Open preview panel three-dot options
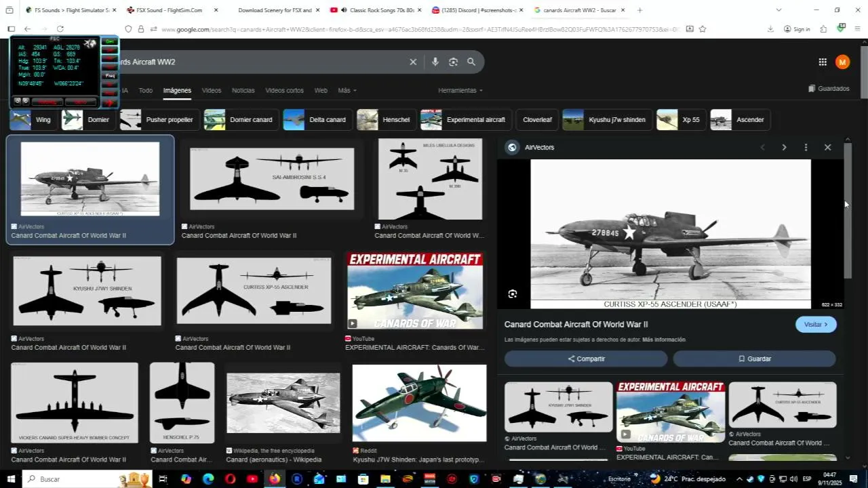The image size is (868, 488). pyautogui.click(x=806, y=147)
